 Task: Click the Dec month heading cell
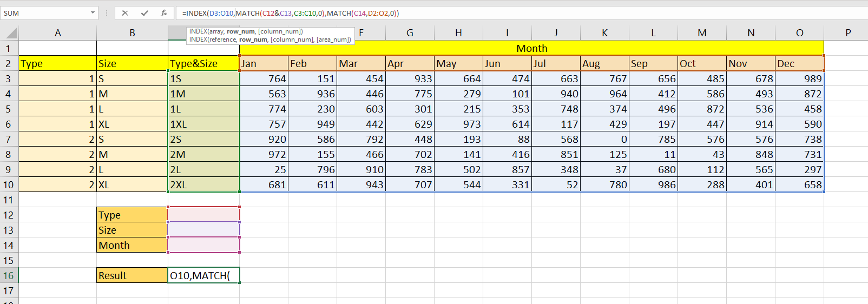point(799,63)
